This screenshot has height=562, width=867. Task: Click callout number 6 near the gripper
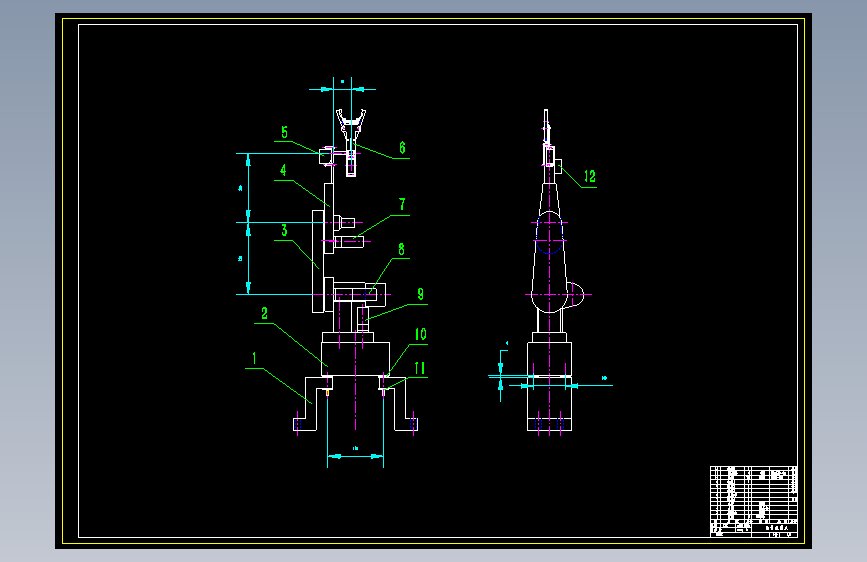[403, 148]
